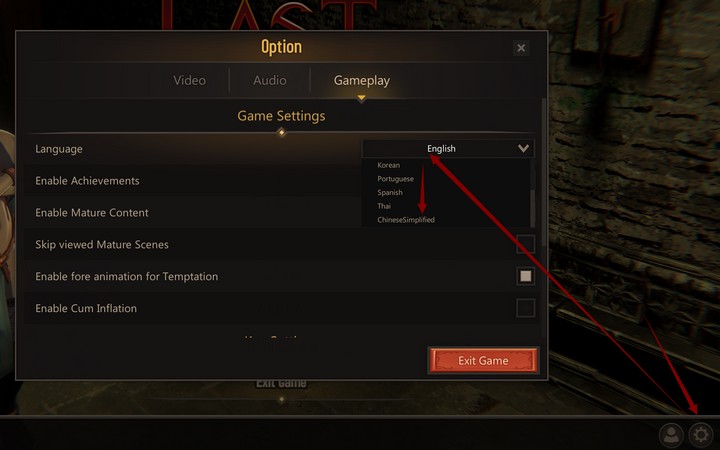Image resolution: width=720 pixels, height=450 pixels.
Task: Click the red Exit Game button
Action: (483, 360)
